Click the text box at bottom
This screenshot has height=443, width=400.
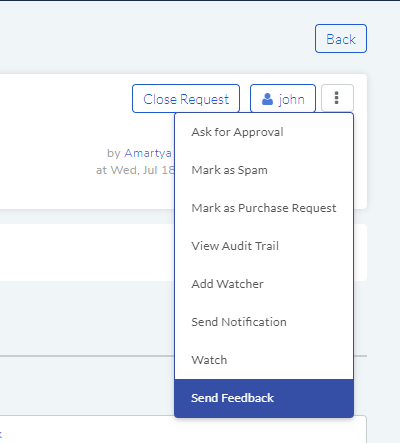coord(183,429)
